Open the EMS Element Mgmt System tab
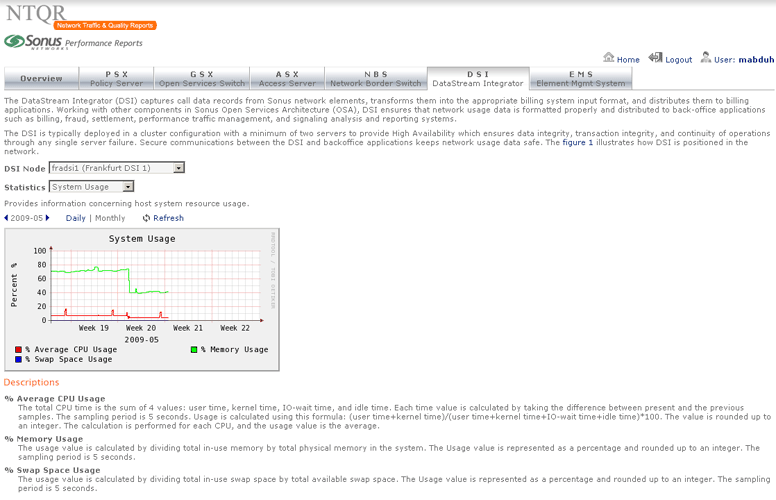The height and width of the screenshot is (500, 776). coord(581,78)
